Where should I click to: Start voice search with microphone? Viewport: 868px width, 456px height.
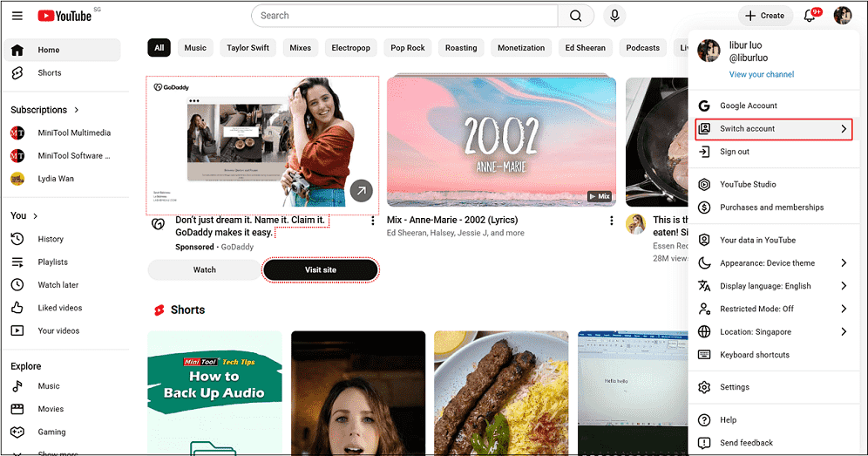coord(614,16)
